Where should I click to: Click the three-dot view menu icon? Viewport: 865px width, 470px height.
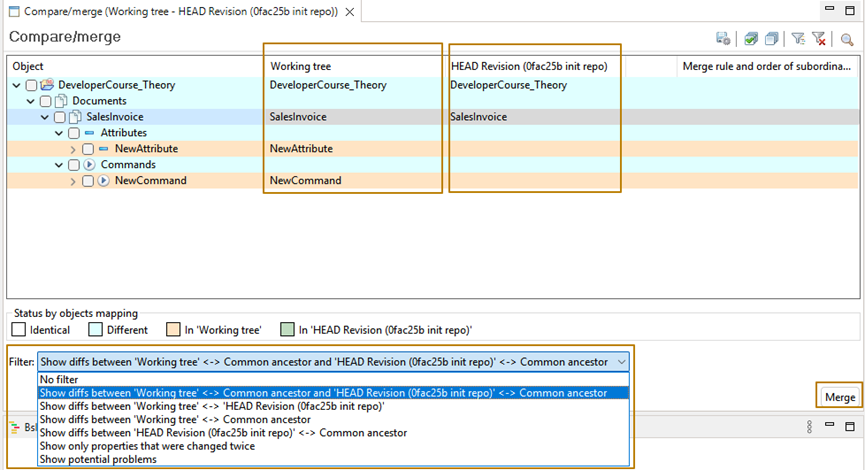(810, 427)
